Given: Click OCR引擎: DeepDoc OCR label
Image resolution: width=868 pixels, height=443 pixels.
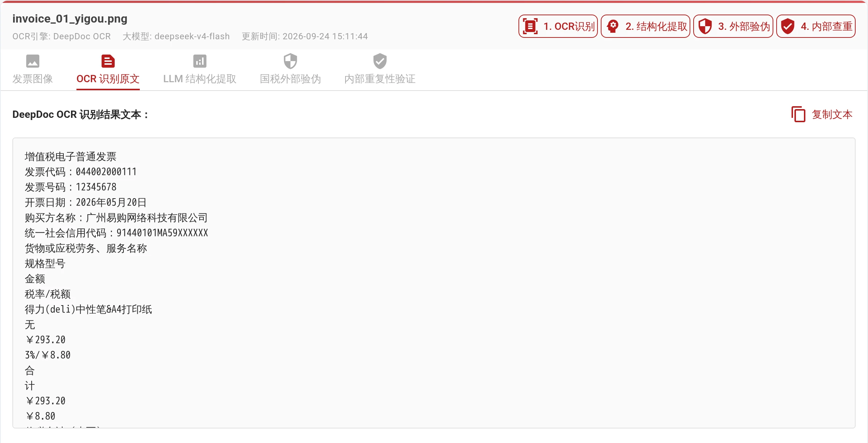Looking at the screenshot, I should [x=62, y=36].
